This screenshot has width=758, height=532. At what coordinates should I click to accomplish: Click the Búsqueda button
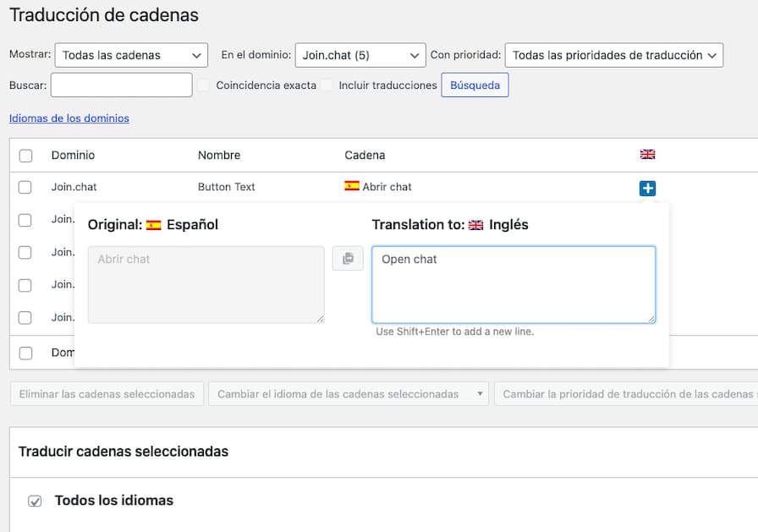(x=475, y=85)
